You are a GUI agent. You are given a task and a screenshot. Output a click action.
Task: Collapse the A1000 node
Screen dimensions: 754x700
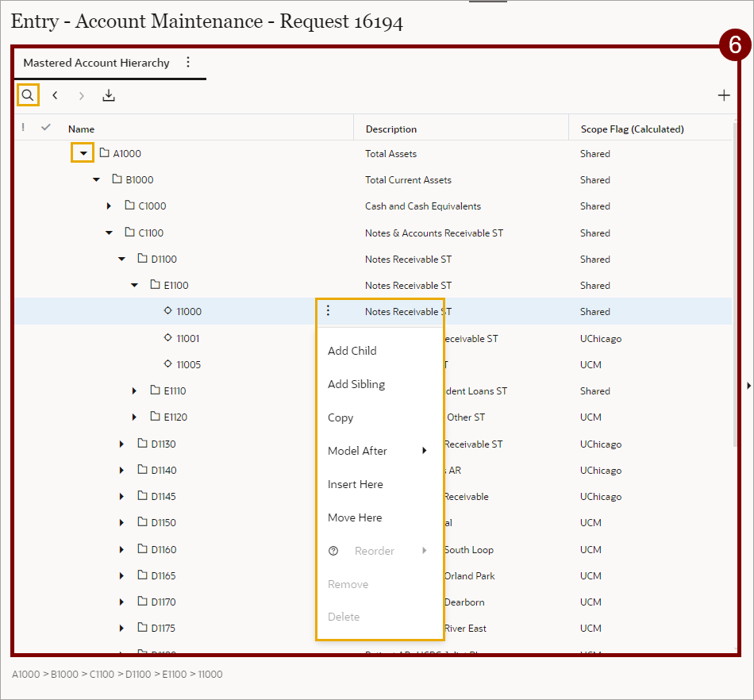(83, 153)
